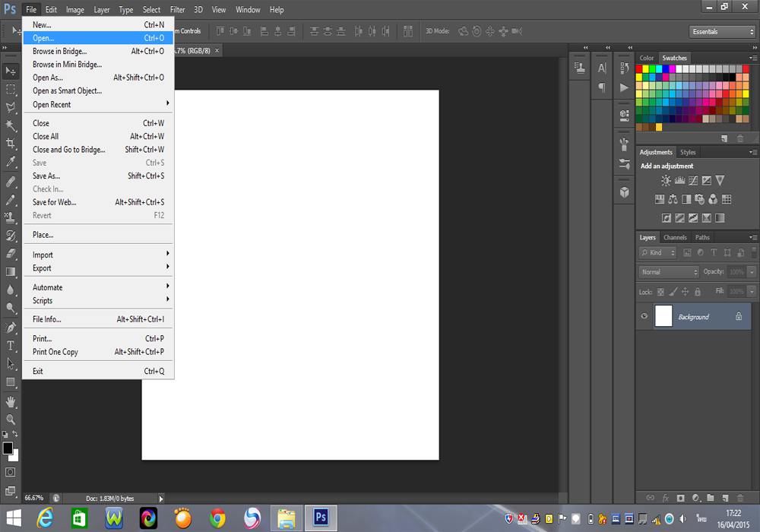The width and height of the screenshot is (760, 532).
Task: Select the Zoom tool in toolbox
Action: [11, 419]
